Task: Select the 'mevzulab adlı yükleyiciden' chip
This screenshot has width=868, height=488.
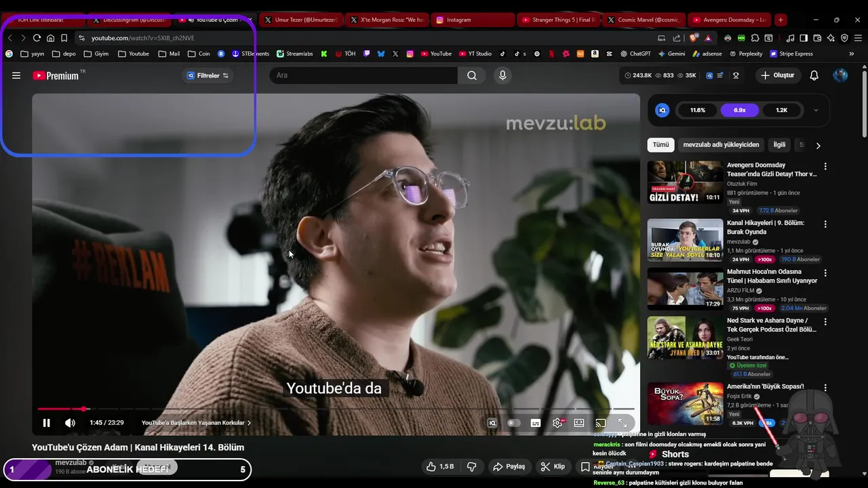Action: pyautogui.click(x=721, y=145)
